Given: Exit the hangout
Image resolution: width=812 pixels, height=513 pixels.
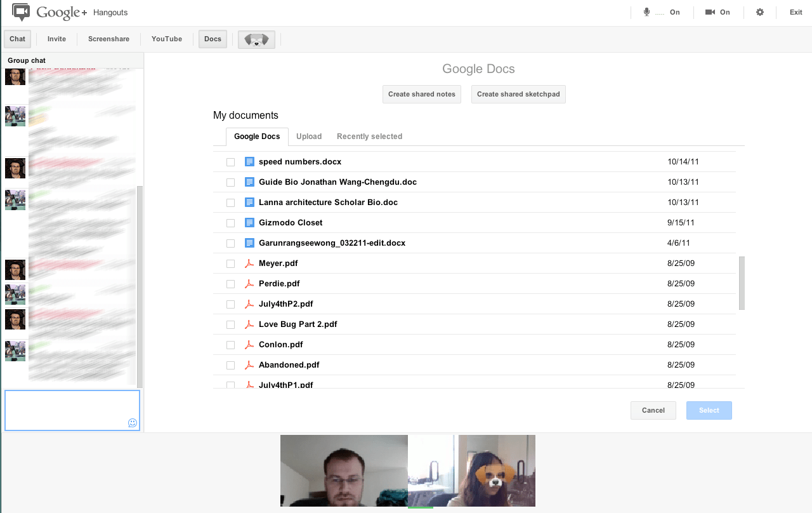Looking at the screenshot, I should click(x=796, y=12).
